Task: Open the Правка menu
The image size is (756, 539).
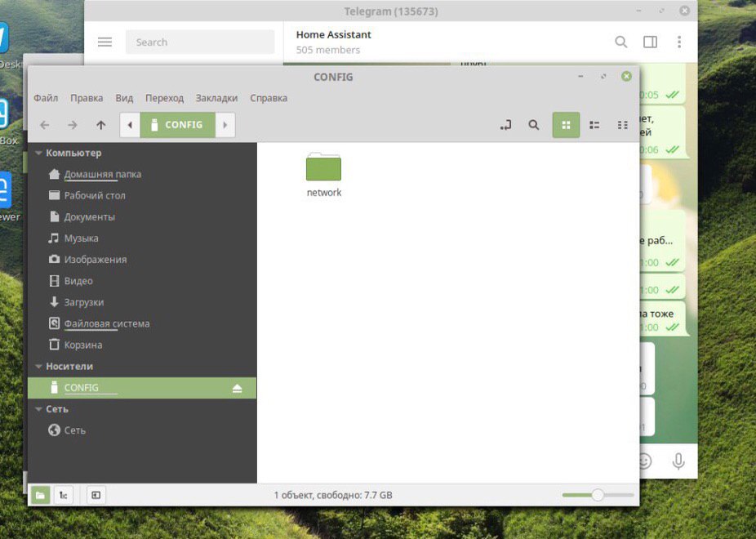Action: coord(87,98)
